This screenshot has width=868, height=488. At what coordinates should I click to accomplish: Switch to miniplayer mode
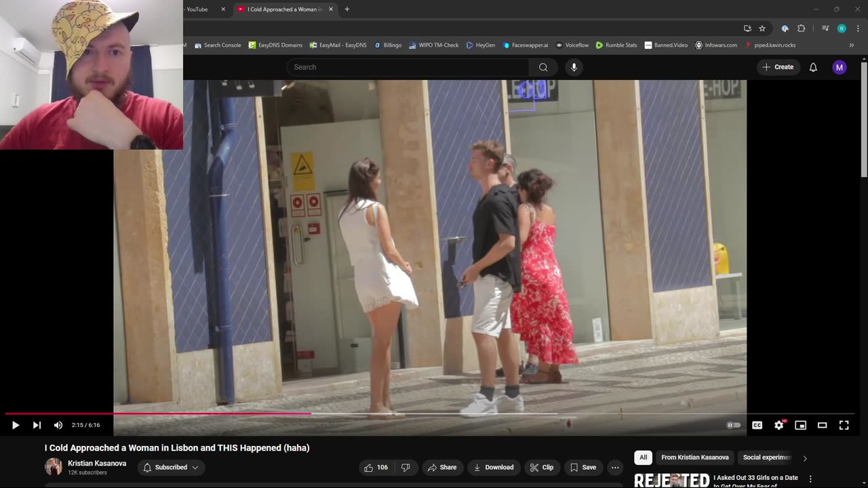click(x=800, y=425)
